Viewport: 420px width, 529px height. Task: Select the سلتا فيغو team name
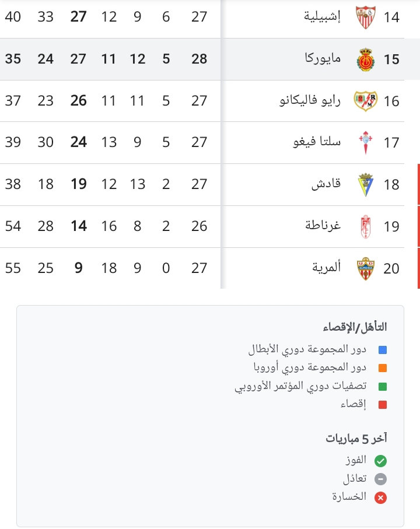[322, 143]
